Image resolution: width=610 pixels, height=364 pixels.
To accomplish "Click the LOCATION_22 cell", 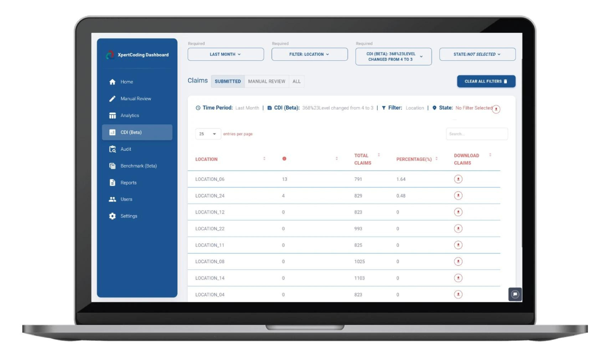I will point(210,229).
